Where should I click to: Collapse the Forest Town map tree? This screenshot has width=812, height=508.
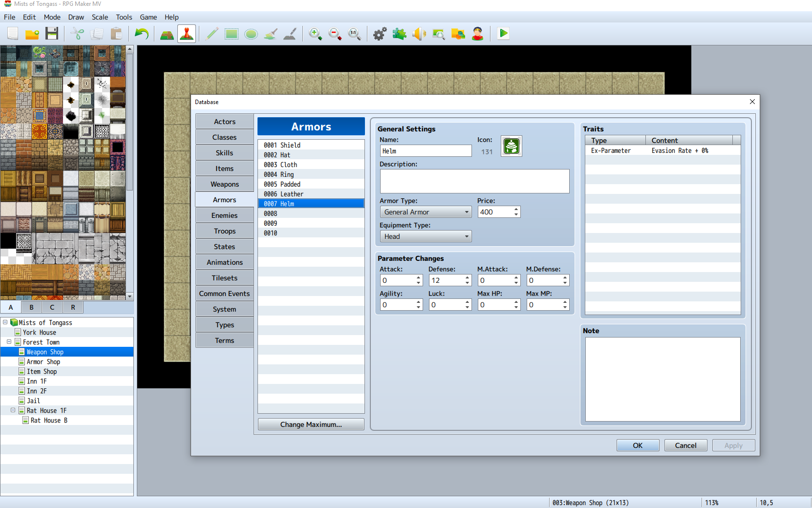[9, 342]
